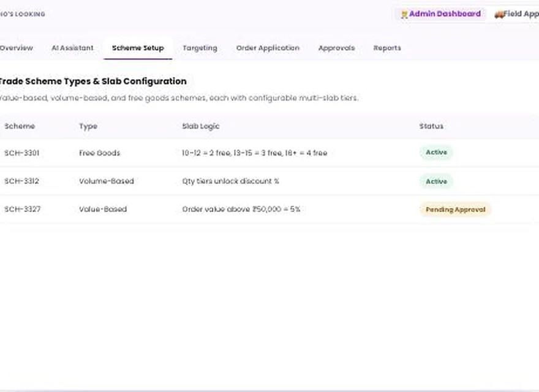The width and height of the screenshot is (539, 392).
Task: Click the 'Value-based, volume-based' description text
Action: point(179,98)
